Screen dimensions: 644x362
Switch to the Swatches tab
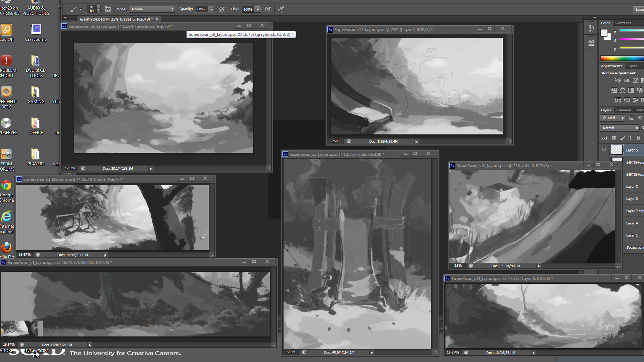click(623, 23)
